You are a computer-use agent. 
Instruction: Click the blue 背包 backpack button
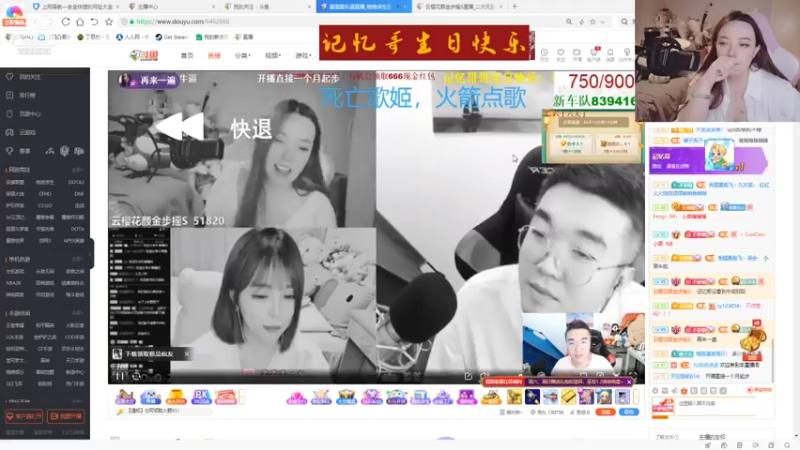[x=629, y=412]
